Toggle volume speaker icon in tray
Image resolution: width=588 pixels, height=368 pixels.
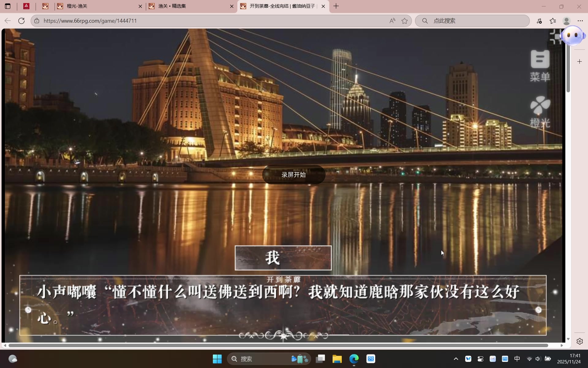click(x=538, y=359)
